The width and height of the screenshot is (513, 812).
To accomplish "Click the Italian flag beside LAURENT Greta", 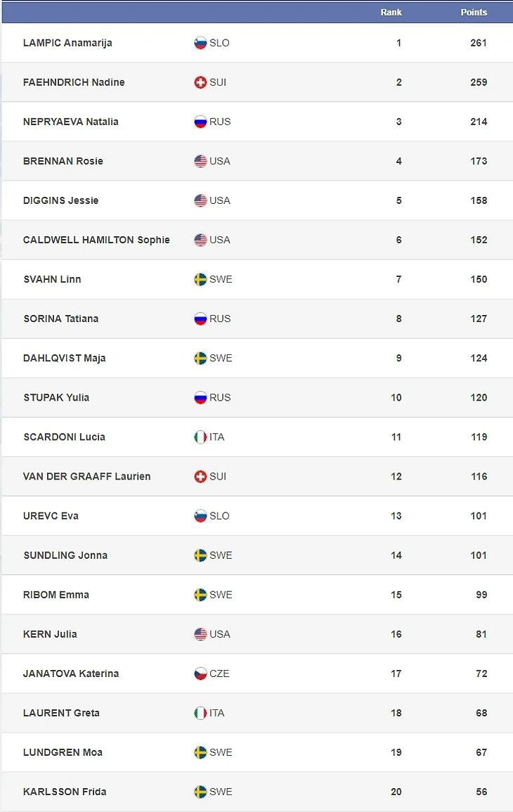I will tap(200, 713).
